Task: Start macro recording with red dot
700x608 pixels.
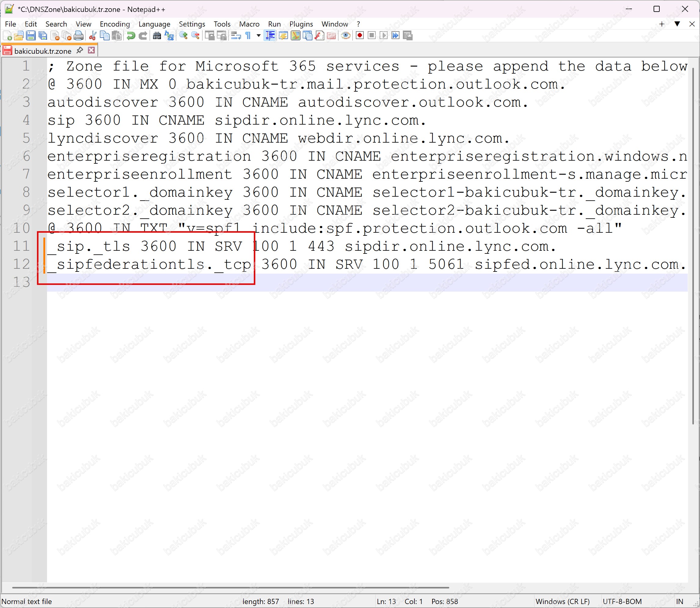Action: point(360,36)
